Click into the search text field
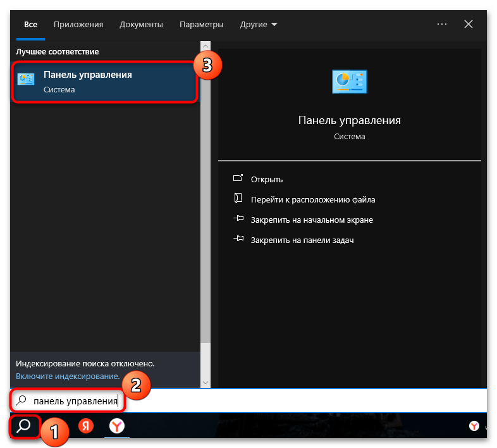The width and height of the screenshot is (497, 448). click(285, 401)
